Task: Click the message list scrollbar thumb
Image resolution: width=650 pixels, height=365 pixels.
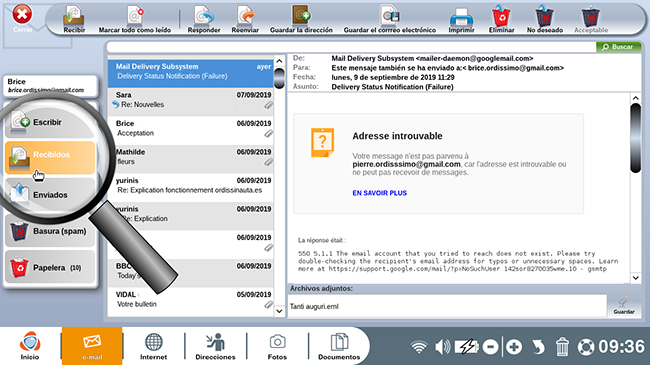Action: pyautogui.click(x=279, y=78)
